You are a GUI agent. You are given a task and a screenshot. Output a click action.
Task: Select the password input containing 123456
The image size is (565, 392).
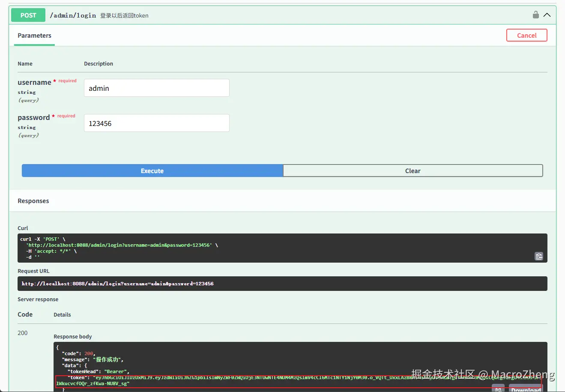156,123
